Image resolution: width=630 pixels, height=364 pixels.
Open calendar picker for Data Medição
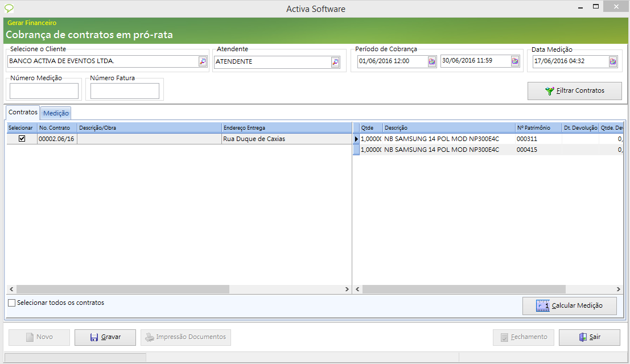(x=613, y=61)
